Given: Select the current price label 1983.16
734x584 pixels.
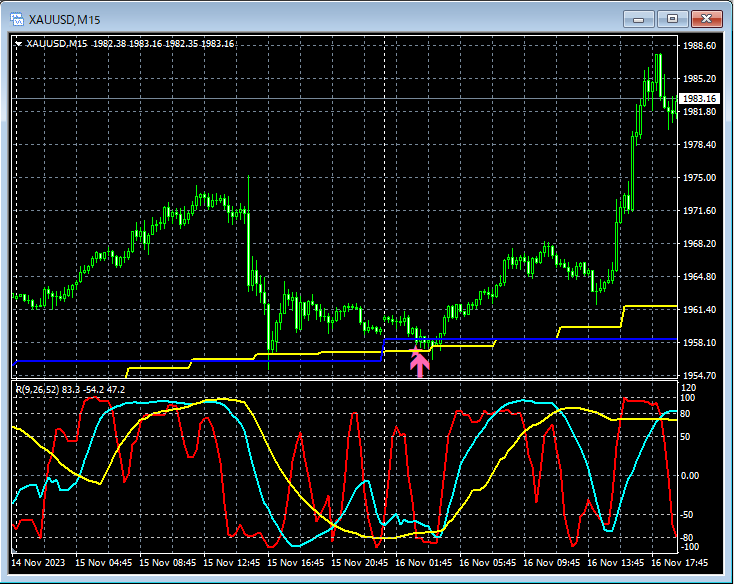Looking at the screenshot, I should (x=699, y=98).
